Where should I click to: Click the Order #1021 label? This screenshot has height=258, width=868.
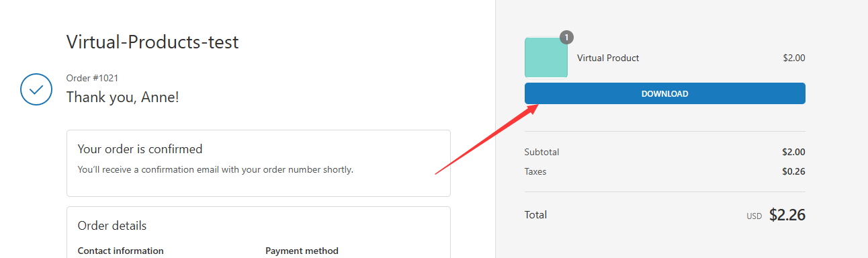pos(92,79)
